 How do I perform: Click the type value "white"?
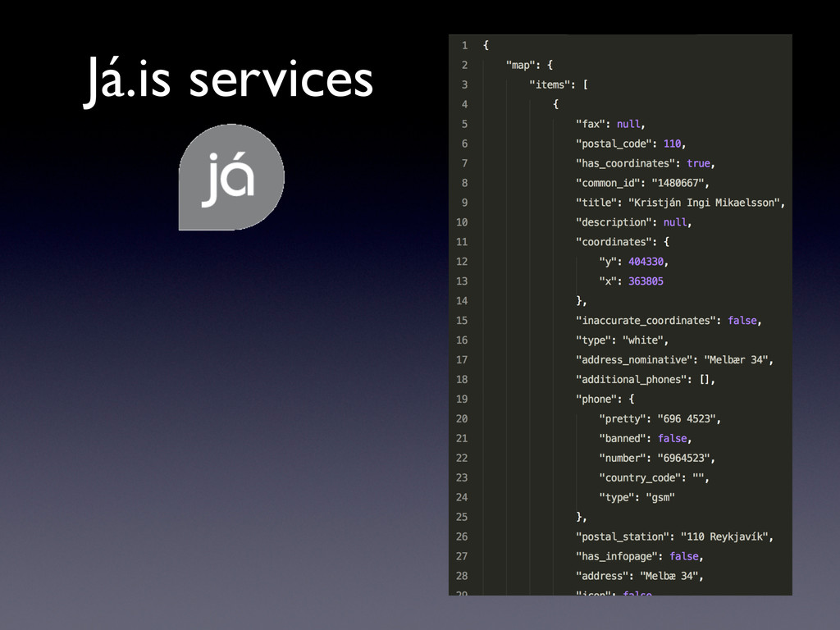pyautogui.click(x=643, y=340)
